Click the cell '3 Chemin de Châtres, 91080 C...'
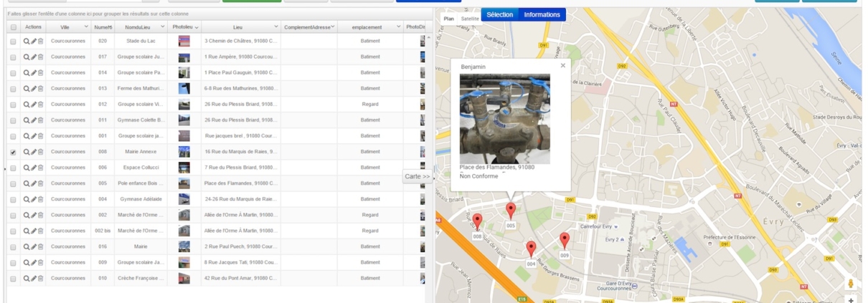Viewport: 868px width, 303px height. tap(241, 42)
